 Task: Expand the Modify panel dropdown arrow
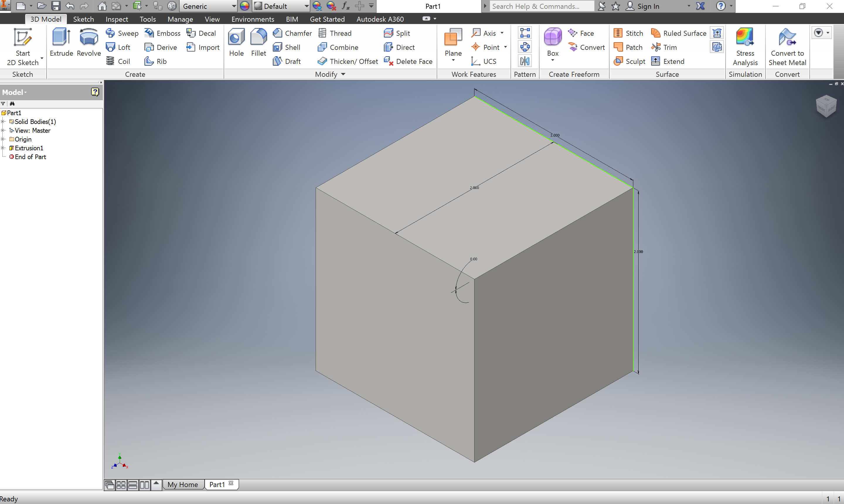(x=343, y=74)
